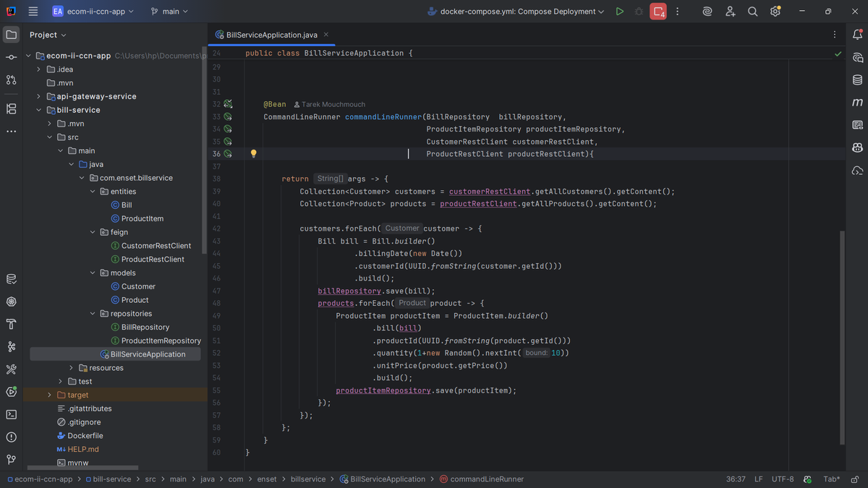Open the Database tool window on the right
Screen dimensions: 868x488
pos(857,80)
